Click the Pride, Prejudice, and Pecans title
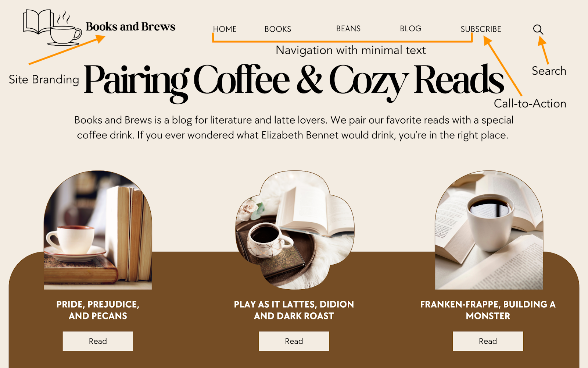 (x=98, y=310)
